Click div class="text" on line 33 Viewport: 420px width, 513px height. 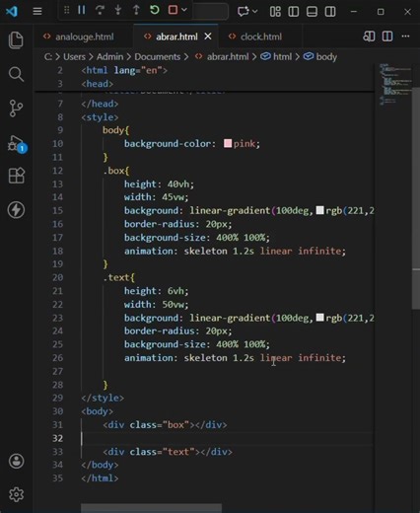(168, 452)
